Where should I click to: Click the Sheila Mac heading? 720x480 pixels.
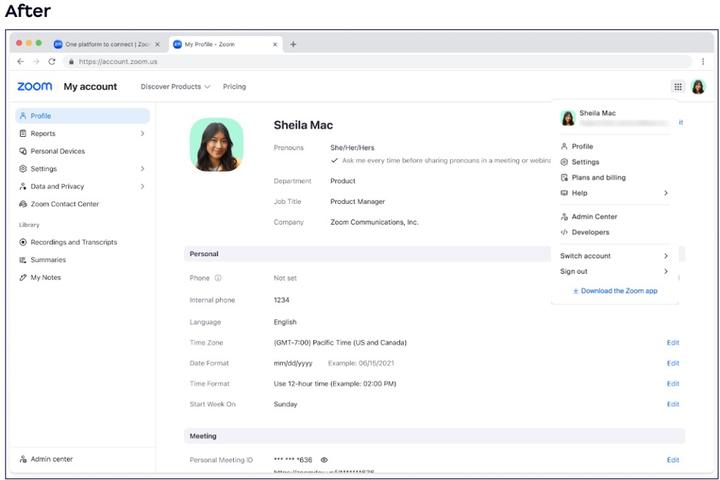pos(303,125)
